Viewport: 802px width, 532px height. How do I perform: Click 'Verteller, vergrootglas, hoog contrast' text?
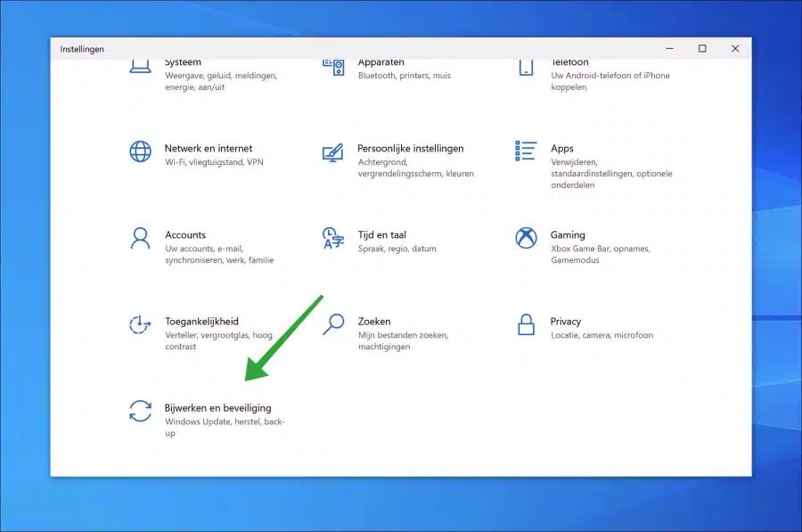218,340
